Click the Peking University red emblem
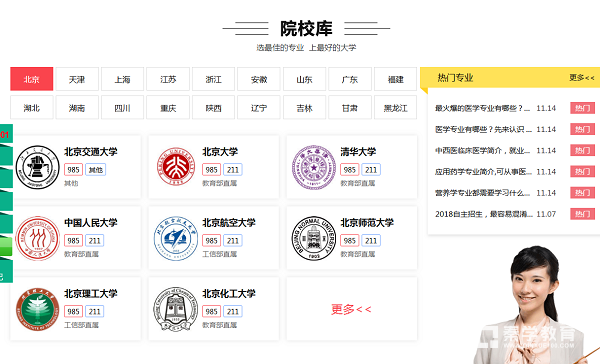The width and height of the screenshot is (600, 364). [176, 167]
